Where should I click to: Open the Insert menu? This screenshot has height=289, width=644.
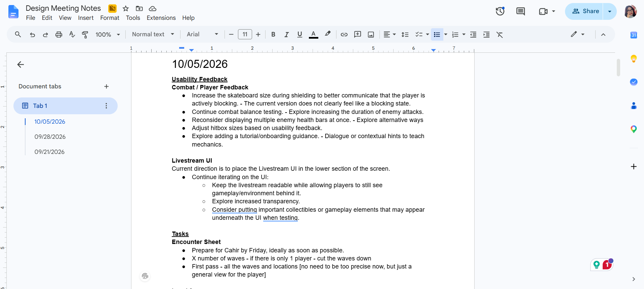pos(86,18)
